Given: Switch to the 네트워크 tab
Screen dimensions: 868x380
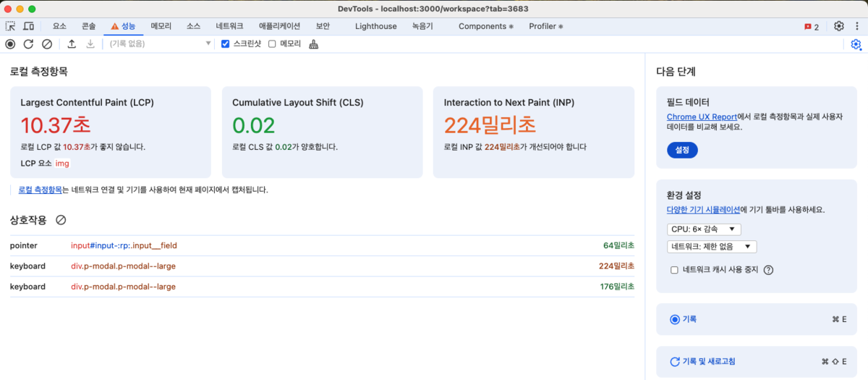Looking at the screenshot, I should tap(229, 26).
